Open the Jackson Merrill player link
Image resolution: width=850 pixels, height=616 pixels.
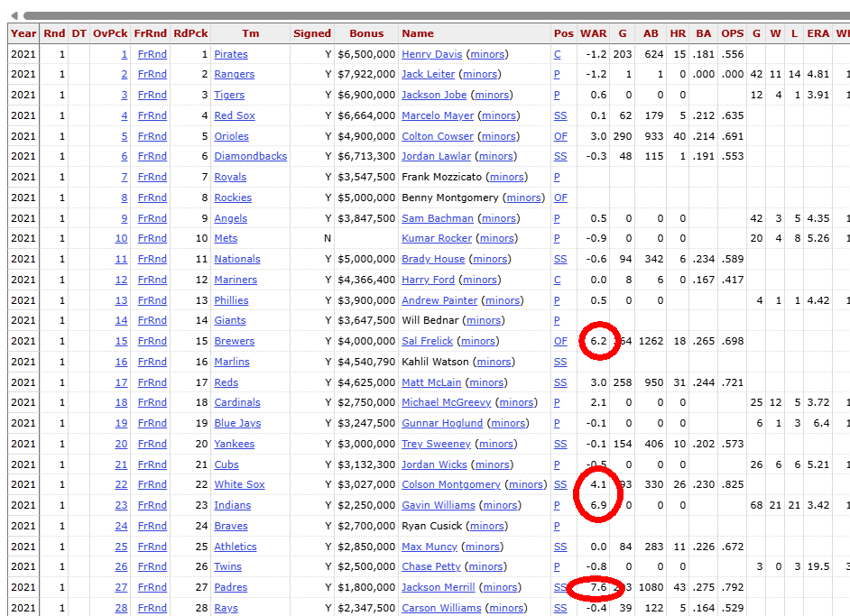click(x=438, y=587)
